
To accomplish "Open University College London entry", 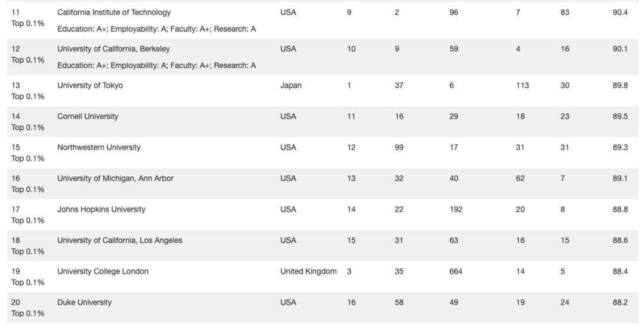I will pos(103,271).
